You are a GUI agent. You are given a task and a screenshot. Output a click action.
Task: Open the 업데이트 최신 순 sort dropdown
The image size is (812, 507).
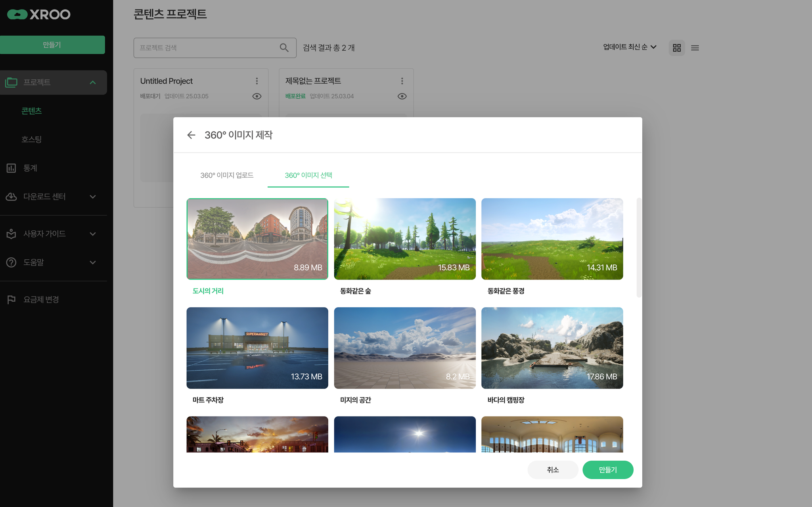click(630, 47)
